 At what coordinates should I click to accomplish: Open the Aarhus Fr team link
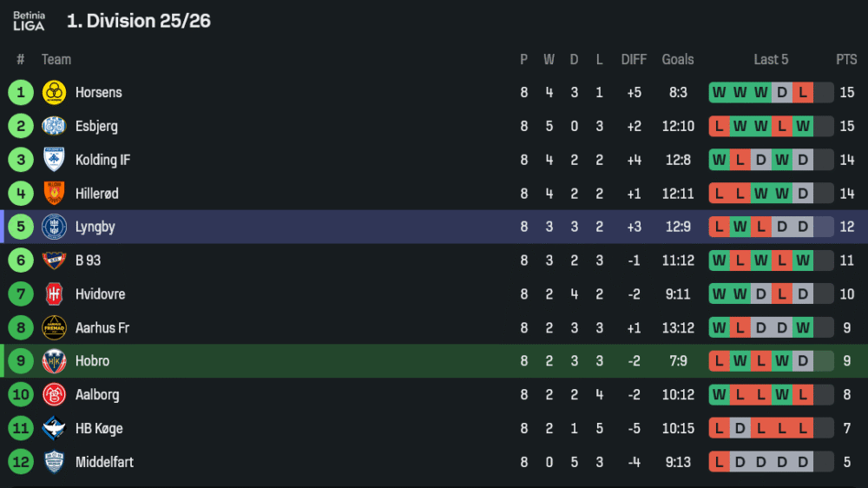(102, 328)
